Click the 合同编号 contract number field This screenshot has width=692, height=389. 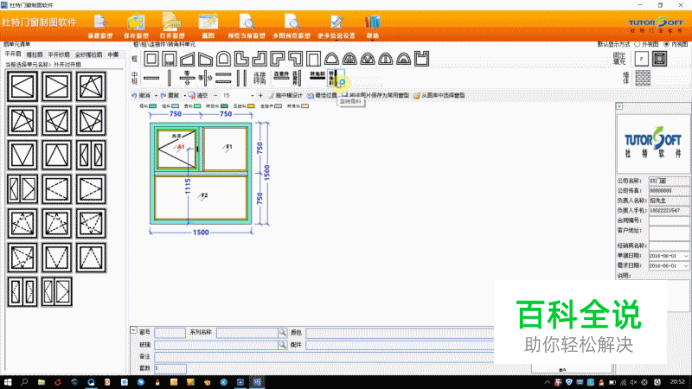point(669,220)
